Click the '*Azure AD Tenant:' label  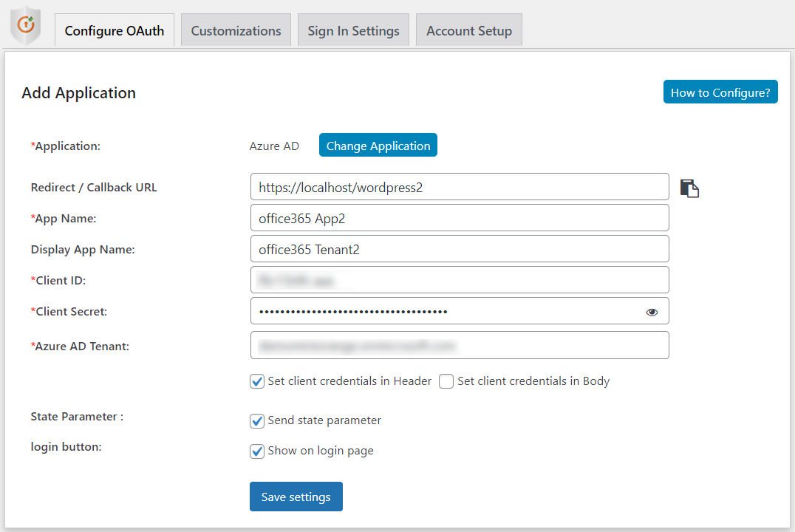(x=80, y=347)
